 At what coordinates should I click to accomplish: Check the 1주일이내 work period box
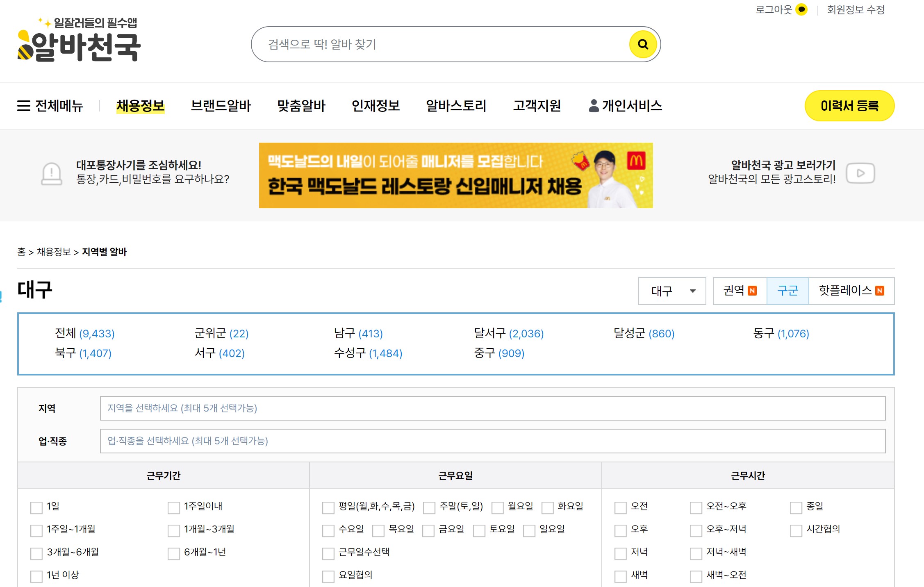tap(174, 507)
